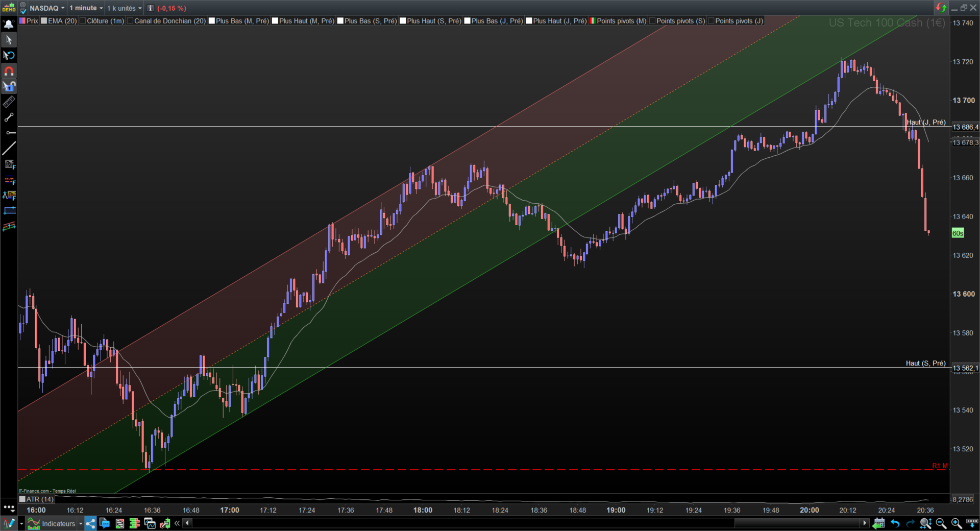Click the 8,2786 ATR value
This screenshot has width=980, height=531.
[963, 499]
